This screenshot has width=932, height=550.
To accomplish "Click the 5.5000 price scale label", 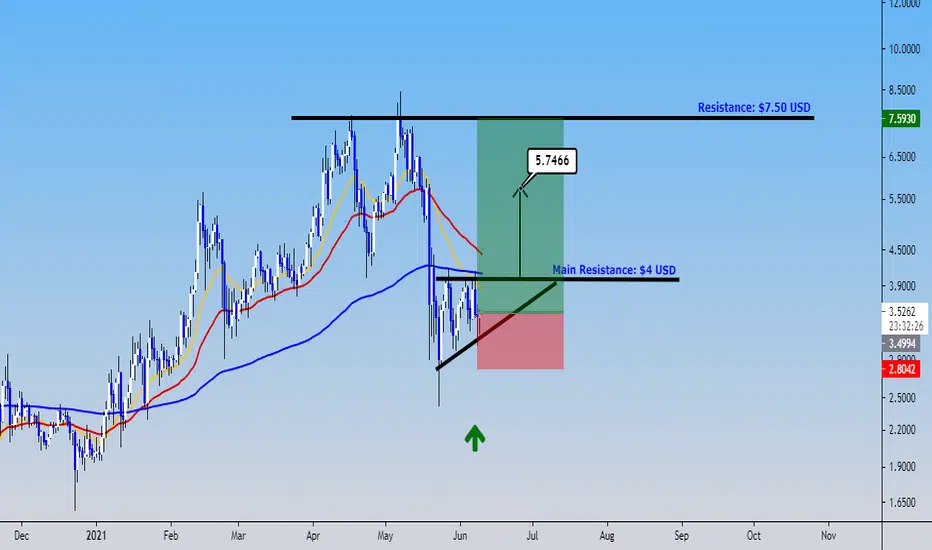I will tap(904, 199).
